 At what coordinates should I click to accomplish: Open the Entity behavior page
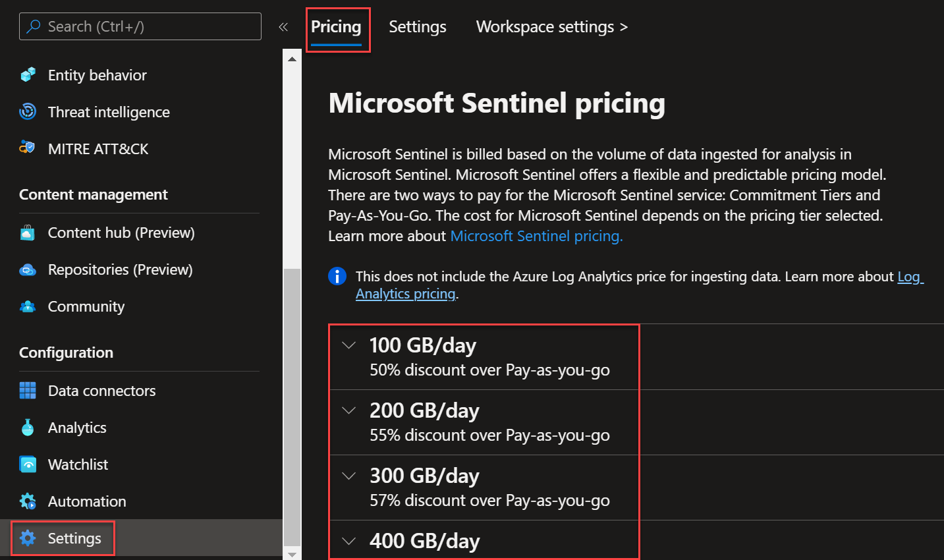click(x=96, y=74)
